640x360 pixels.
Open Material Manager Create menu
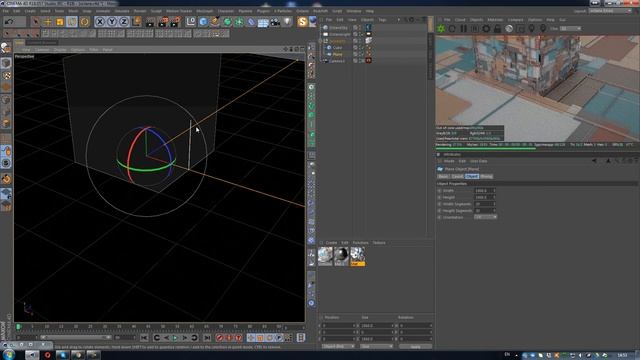(x=331, y=243)
